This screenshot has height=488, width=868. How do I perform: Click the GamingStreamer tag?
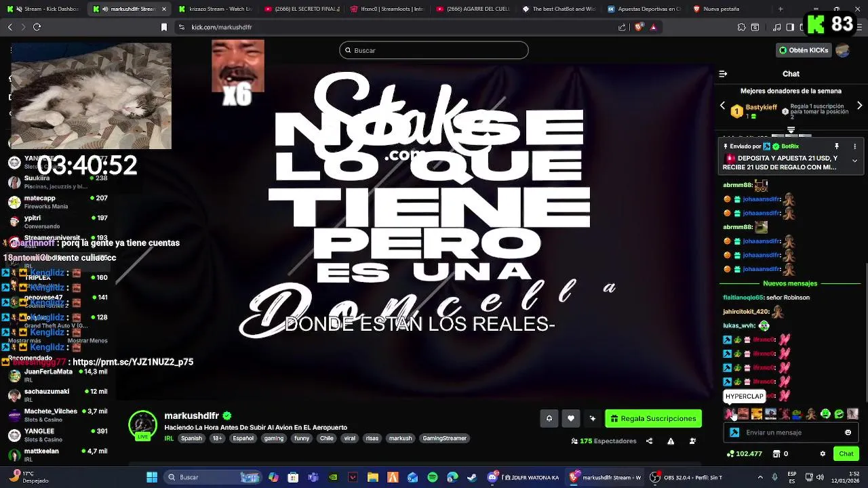(x=444, y=439)
